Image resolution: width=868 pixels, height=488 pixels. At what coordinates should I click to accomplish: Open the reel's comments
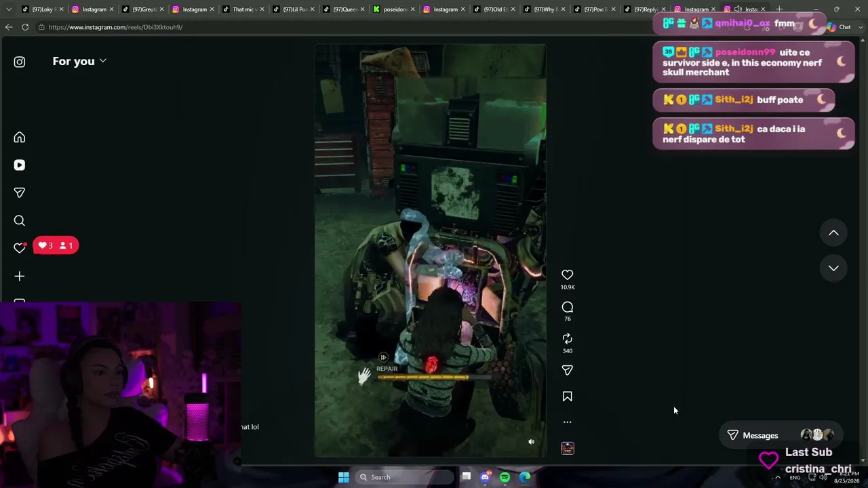[568, 307]
